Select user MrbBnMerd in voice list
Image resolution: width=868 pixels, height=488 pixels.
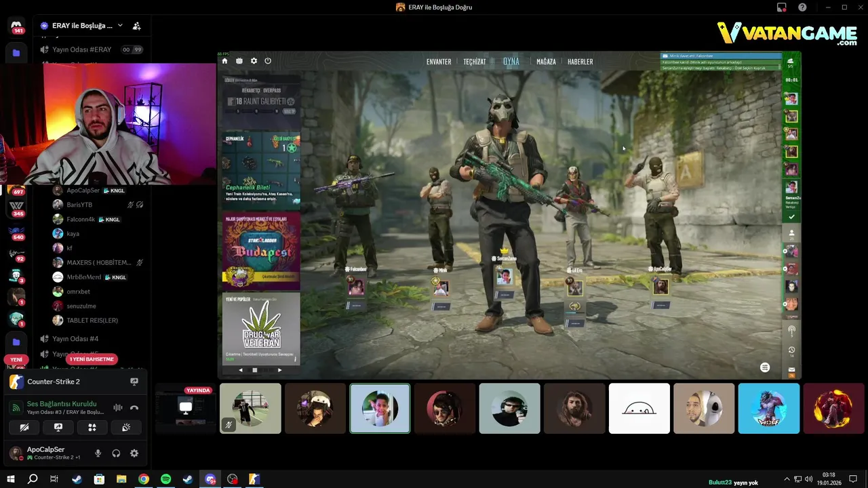click(98, 277)
